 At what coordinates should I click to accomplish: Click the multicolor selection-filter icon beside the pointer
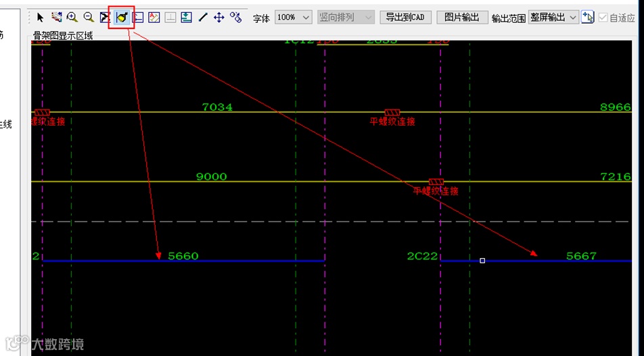click(56, 18)
